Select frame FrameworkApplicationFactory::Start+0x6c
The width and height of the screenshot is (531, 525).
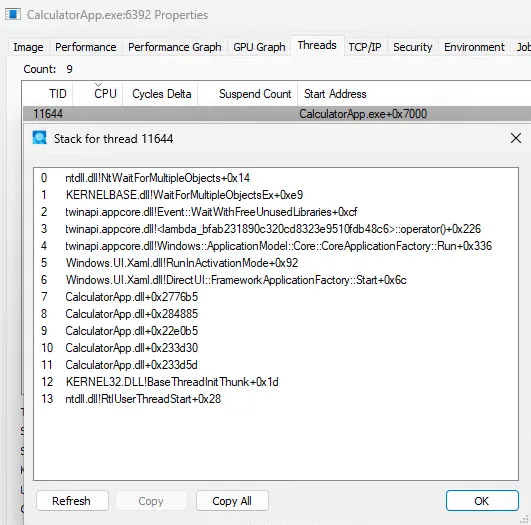pos(276,280)
